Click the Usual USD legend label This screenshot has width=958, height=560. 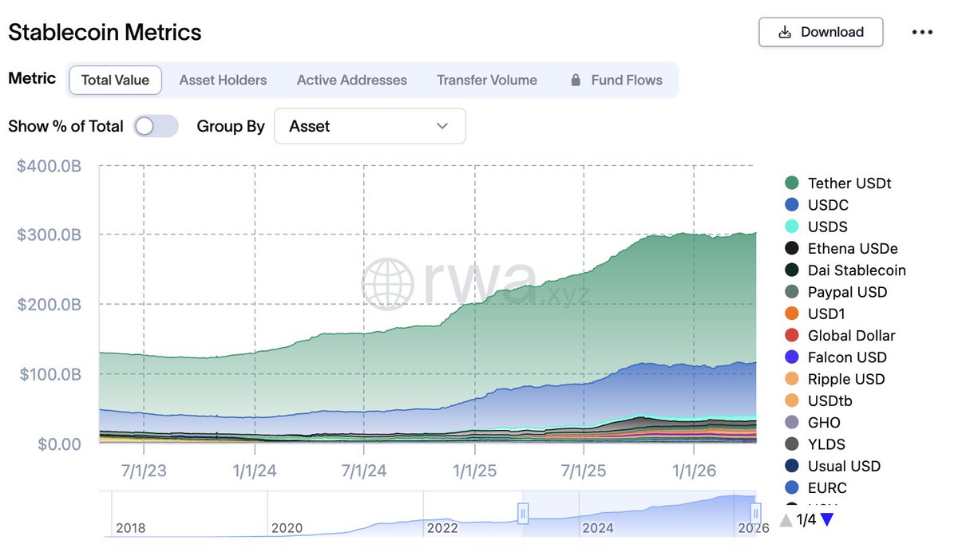(x=844, y=466)
